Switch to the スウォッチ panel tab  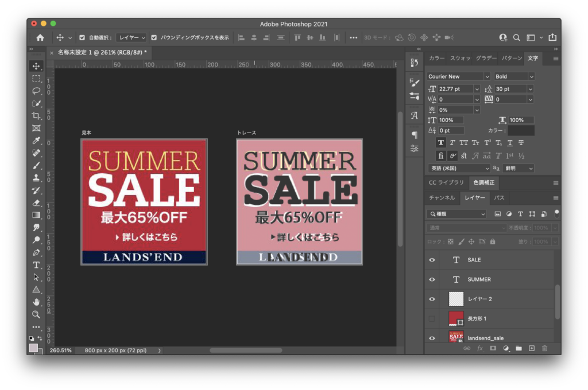coord(460,58)
